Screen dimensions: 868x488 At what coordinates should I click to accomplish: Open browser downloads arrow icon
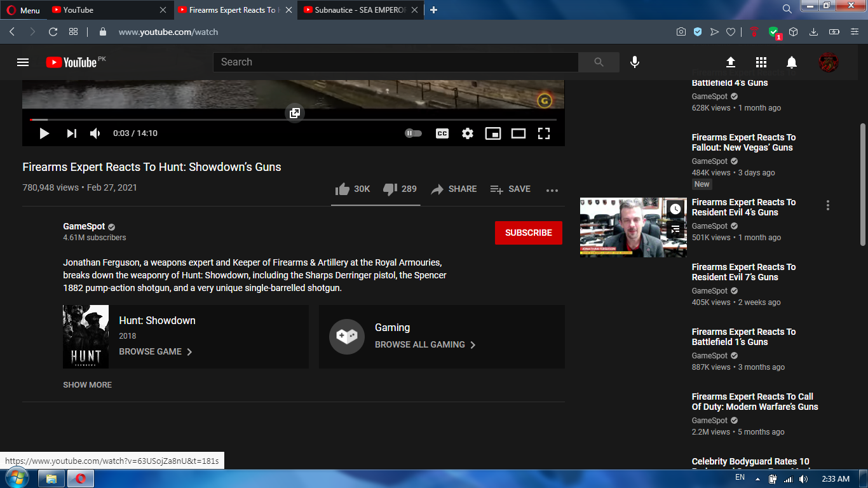pyautogui.click(x=813, y=32)
